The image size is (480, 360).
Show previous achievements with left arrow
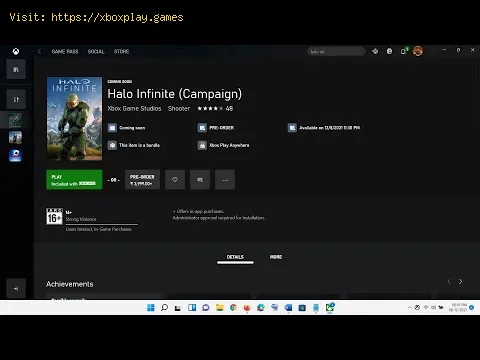tap(449, 282)
